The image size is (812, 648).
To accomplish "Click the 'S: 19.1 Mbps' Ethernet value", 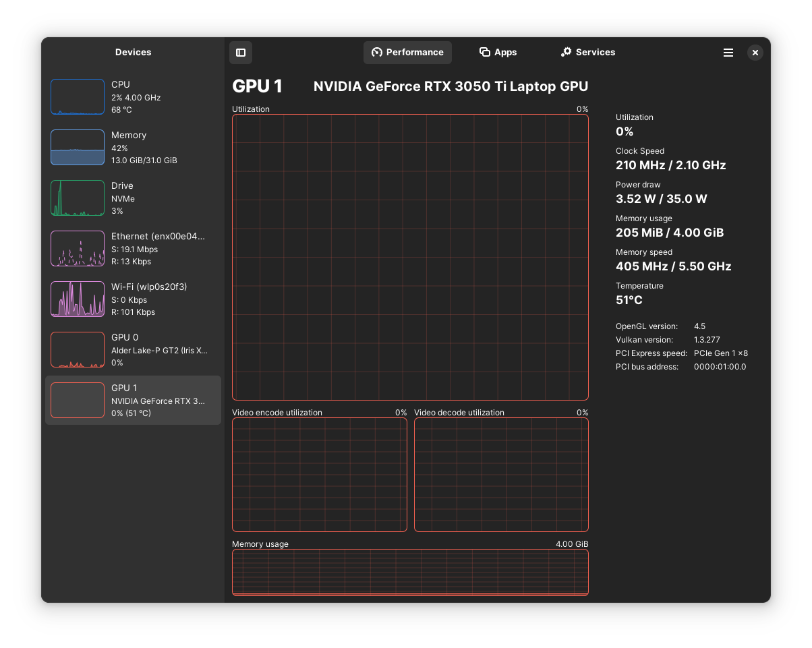I will point(134,249).
